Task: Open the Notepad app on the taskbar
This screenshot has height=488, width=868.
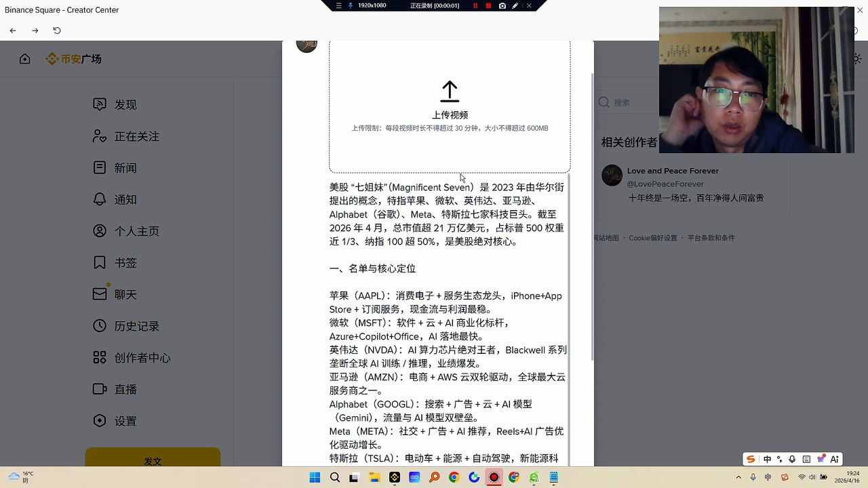Action: pos(554,478)
